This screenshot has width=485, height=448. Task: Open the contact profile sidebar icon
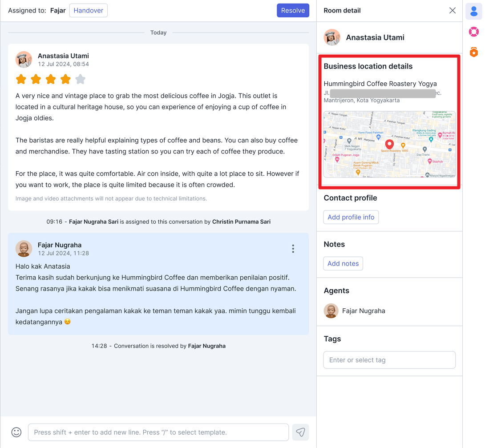pyautogui.click(x=473, y=11)
